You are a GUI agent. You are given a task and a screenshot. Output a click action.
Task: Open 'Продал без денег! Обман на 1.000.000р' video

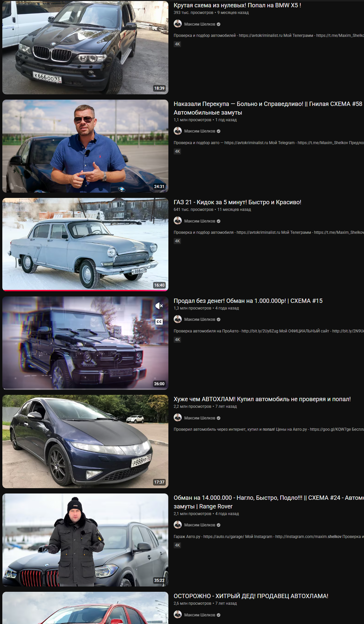[248, 301]
